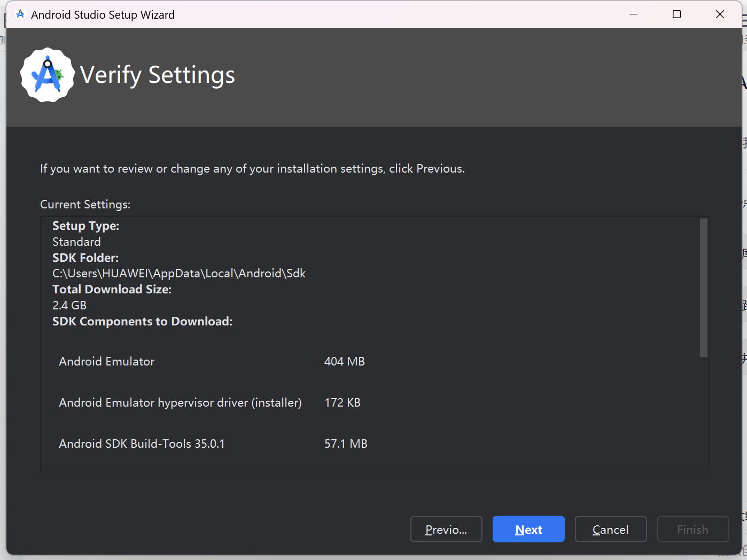This screenshot has height=560, width=747.
Task: Click the SDK Components to Download header
Action: click(142, 321)
